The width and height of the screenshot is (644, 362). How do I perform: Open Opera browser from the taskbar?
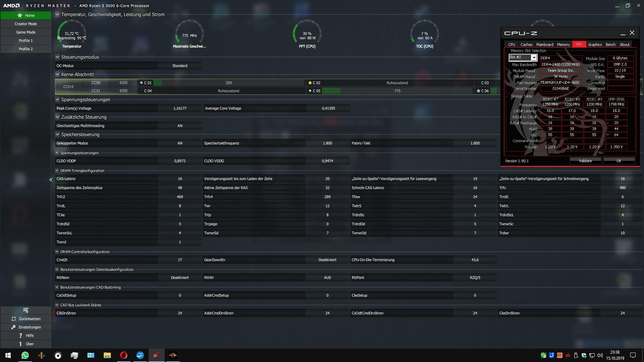(123, 355)
